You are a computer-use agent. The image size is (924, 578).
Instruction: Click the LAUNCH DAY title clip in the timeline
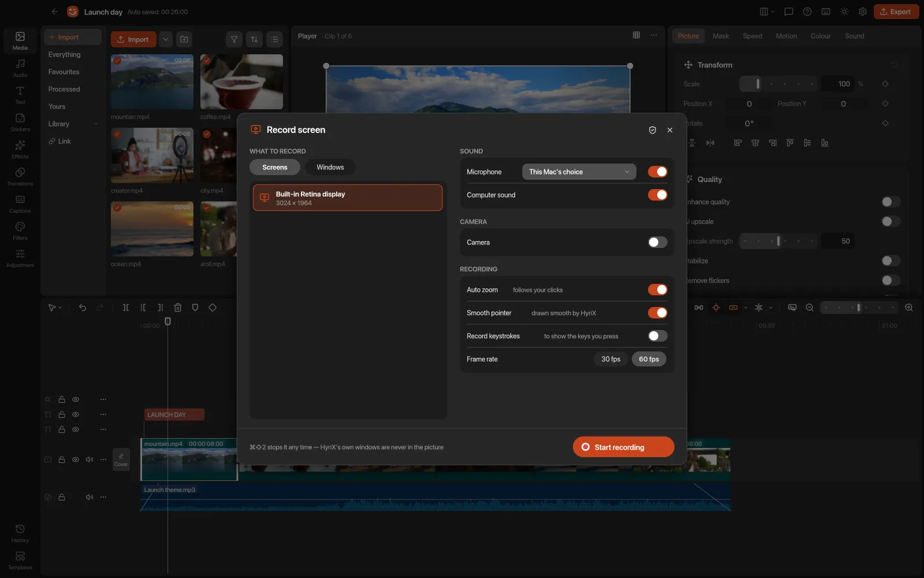174,414
